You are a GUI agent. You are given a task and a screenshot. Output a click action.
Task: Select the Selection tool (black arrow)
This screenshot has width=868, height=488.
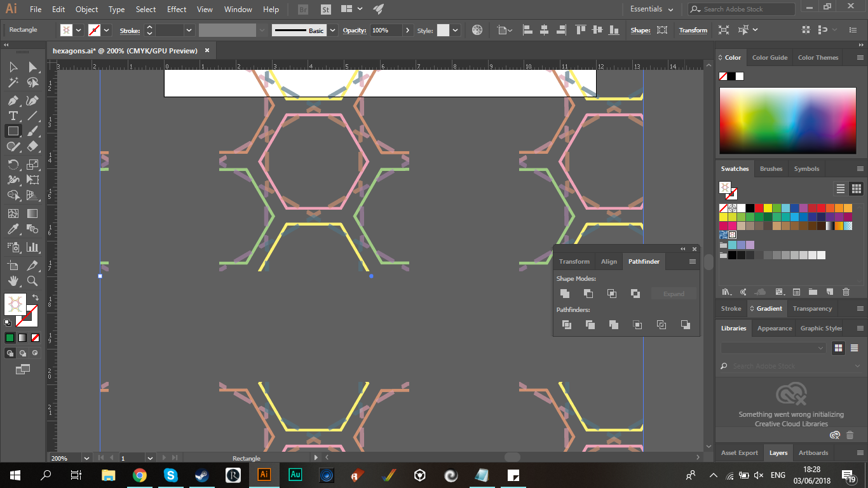[13, 67]
